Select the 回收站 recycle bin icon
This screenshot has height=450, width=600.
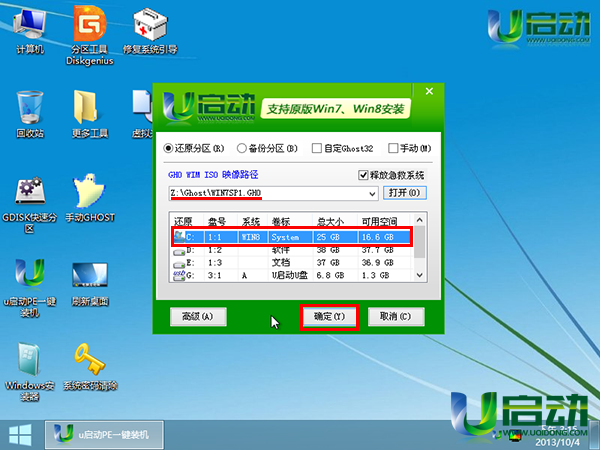click(x=30, y=114)
